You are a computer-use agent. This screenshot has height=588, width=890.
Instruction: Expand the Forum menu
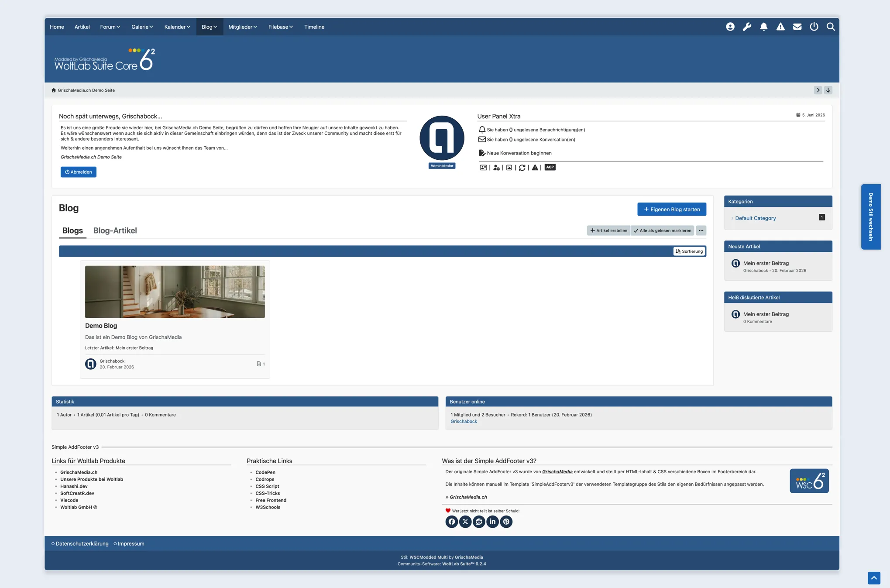tap(110, 27)
